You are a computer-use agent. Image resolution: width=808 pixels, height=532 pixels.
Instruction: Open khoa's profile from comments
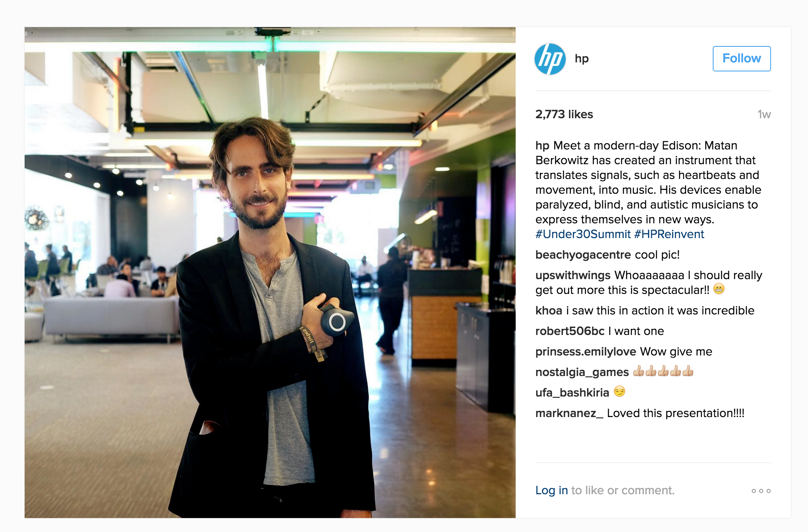(x=549, y=310)
